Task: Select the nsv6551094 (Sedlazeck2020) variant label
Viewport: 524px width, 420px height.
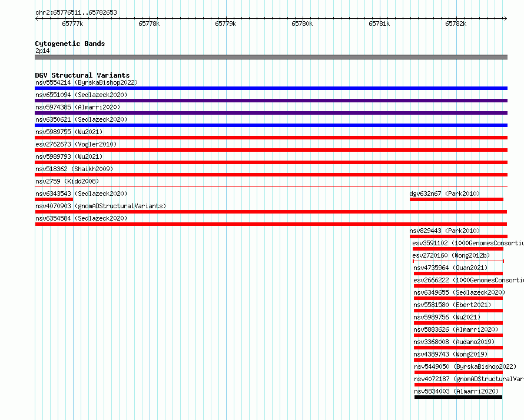Action: click(x=81, y=95)
